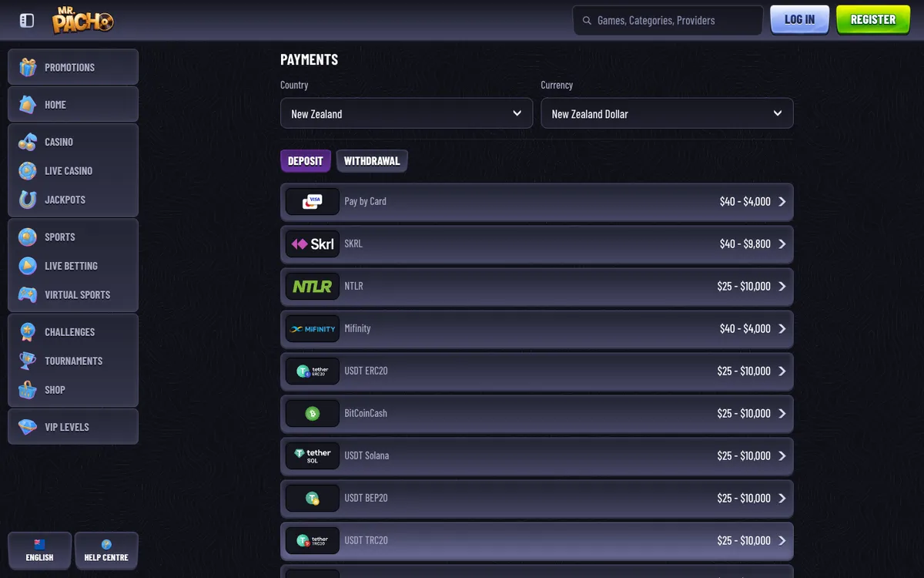The width and height of the screenshot is (924, 578).
Task: Go to Live Casino menu item
Action: pyautogui.click(x=73, y=170)
